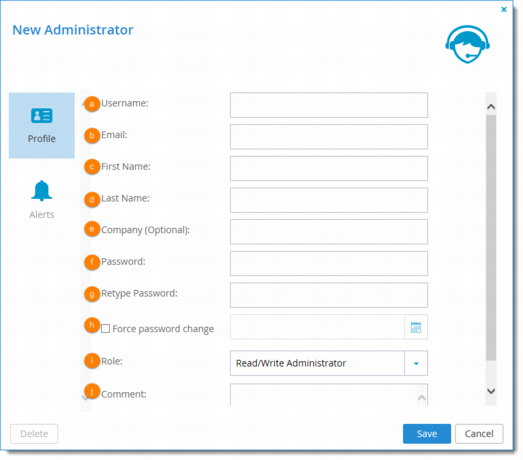523x460 pixels.
Task: Click the vertical scrollbar thumb
Action: [x=491, y=238]
